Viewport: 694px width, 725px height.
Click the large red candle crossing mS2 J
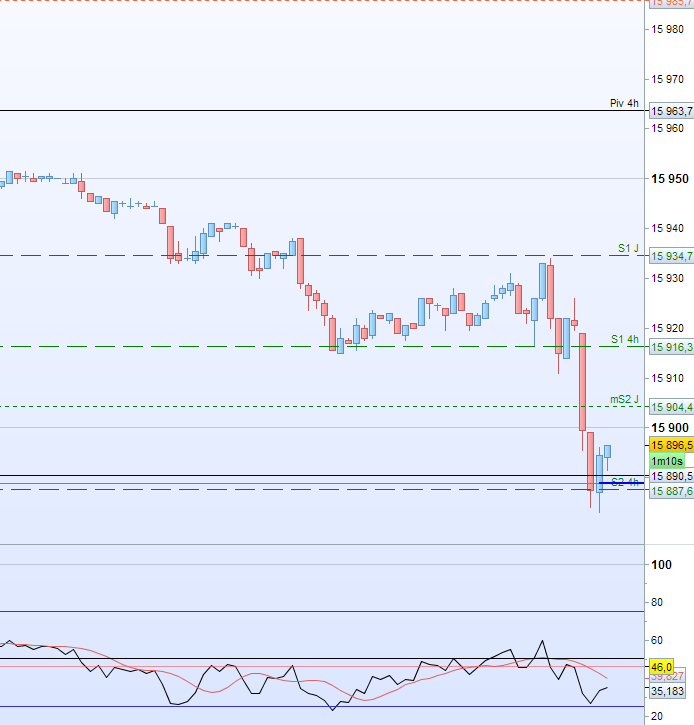(583, 382)
